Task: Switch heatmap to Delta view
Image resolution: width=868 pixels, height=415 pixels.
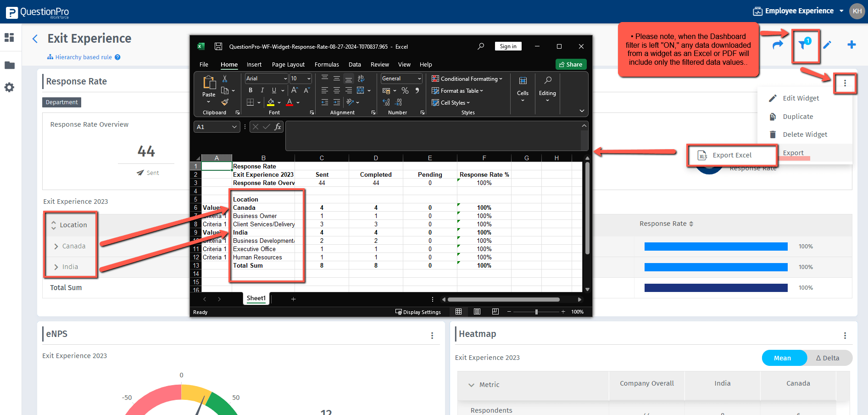Action: pos(828,358)
